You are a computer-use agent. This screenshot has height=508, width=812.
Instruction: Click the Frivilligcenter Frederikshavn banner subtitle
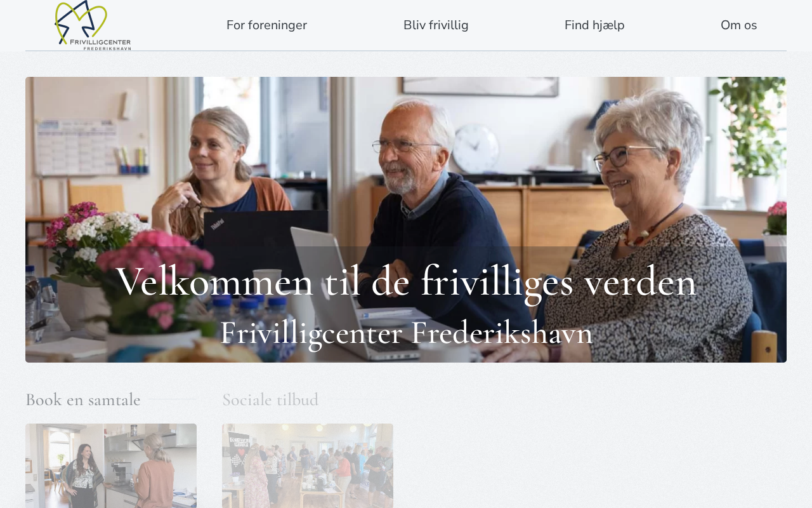tap(406, 332)
